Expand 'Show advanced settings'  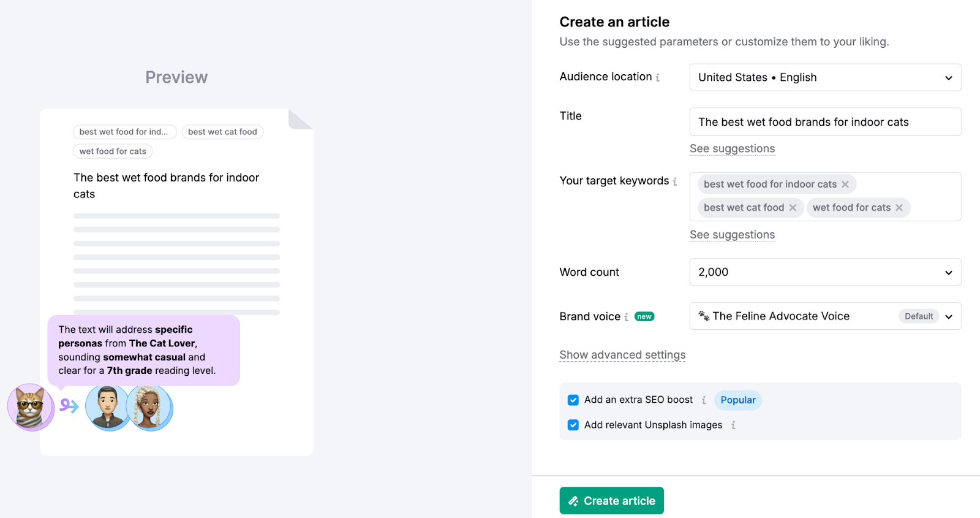tap(622, 355)
